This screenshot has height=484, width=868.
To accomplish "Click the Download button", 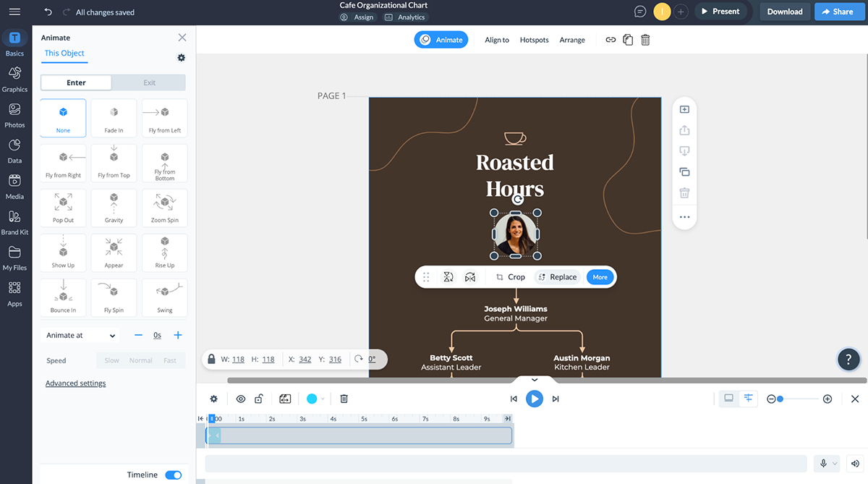I will [785, 12].
